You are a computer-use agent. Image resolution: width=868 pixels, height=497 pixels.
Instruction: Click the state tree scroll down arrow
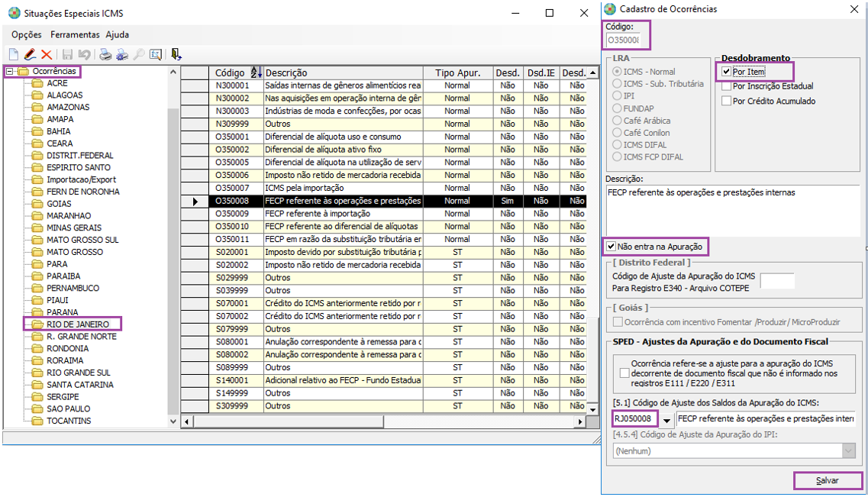pyautogui.click(x=173, y=421)
